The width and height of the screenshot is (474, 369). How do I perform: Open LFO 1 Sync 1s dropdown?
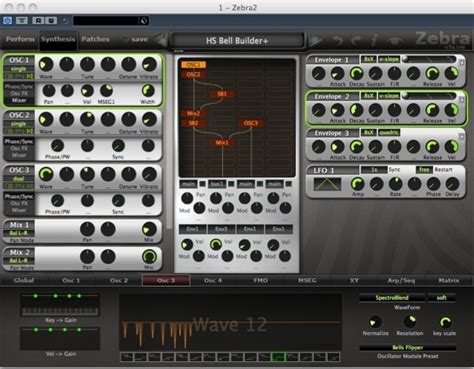[374, 170]
